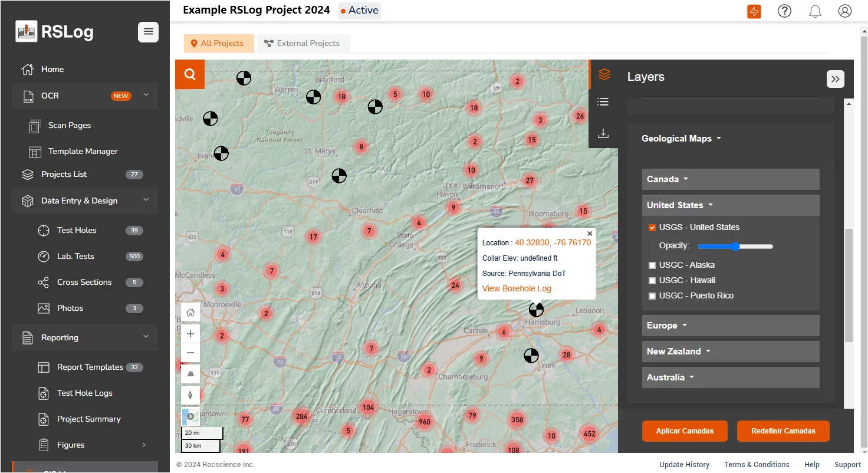
Task: Open the legend list icon in panel
Action: pos(603,102)
